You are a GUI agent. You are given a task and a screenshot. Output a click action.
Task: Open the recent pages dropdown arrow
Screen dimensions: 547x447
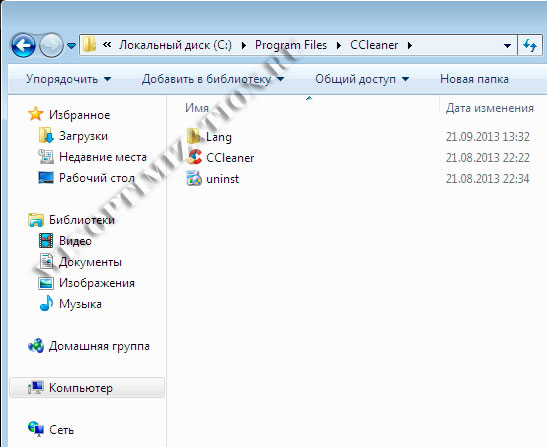click(x=71, y=46)
